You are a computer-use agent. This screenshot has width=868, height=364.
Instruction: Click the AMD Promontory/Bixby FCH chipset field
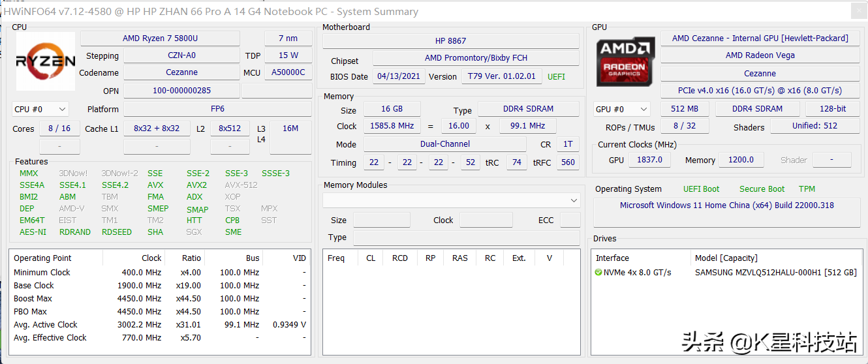(x=476, y=58)
